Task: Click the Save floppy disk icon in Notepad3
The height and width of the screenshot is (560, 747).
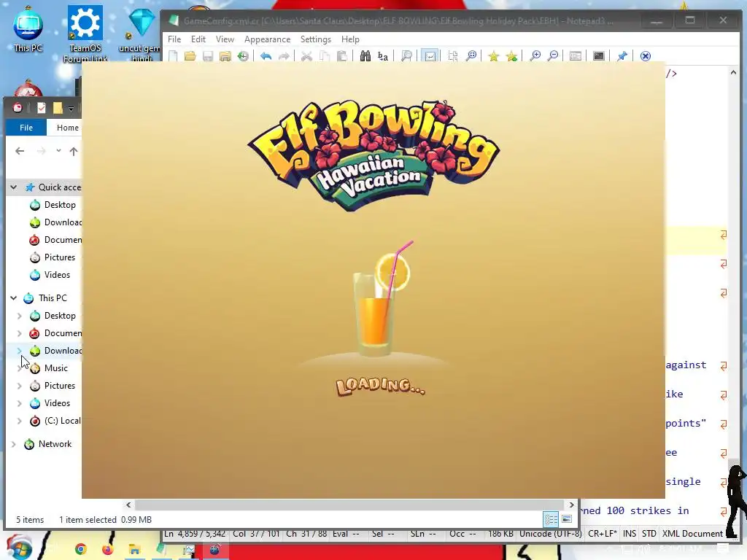Action: click(x=208, y=56)
